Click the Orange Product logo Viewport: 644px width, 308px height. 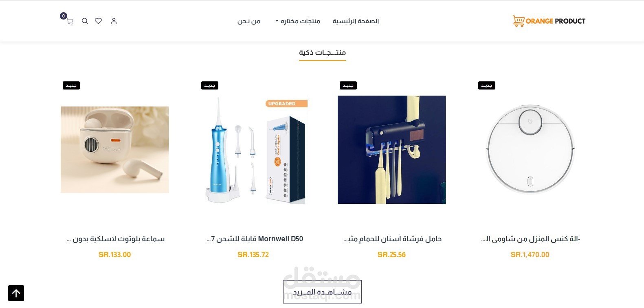(x=549, y=21)
